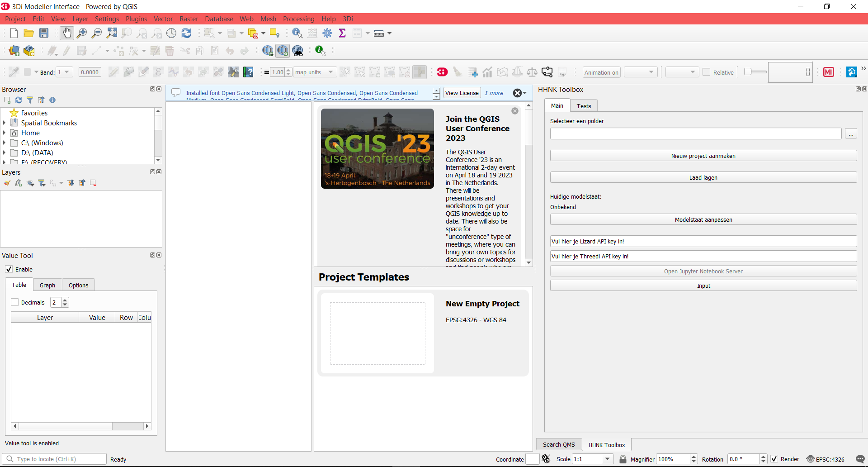
Task: Open the Field Calculator icon
Action: pos(312,33)
